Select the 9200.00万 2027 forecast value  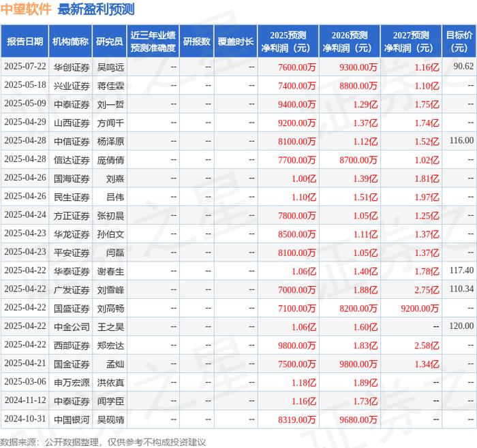tap(420, 308)
